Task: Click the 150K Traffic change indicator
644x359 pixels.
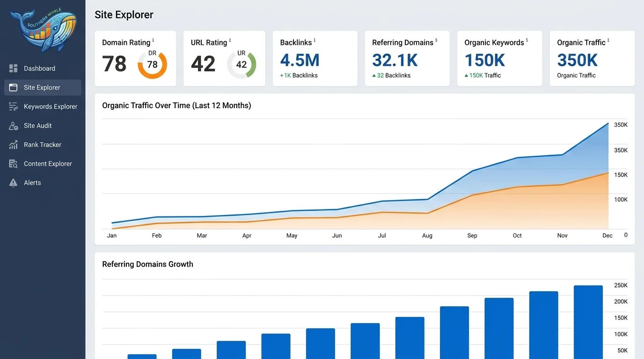Action: pos(483,75)
